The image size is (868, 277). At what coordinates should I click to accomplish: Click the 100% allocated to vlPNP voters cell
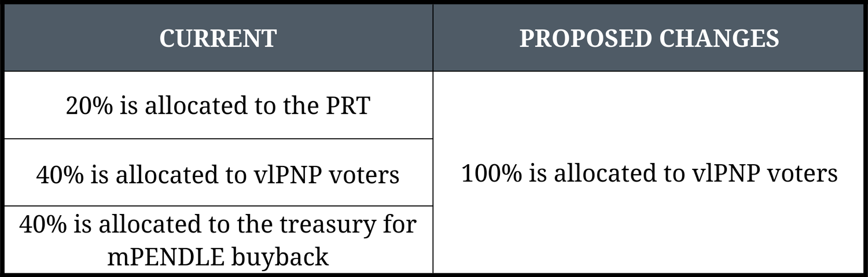pos(649,173)
